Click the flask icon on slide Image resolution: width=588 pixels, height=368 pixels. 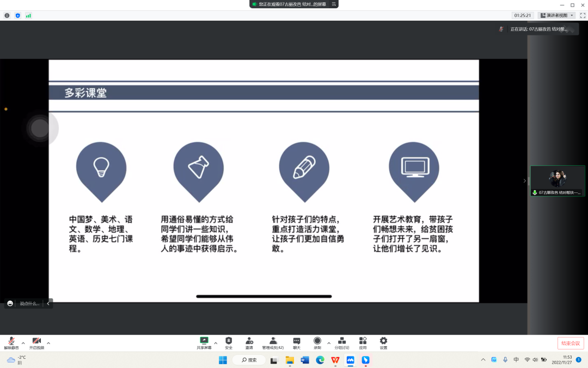click(x=198, y=167)
